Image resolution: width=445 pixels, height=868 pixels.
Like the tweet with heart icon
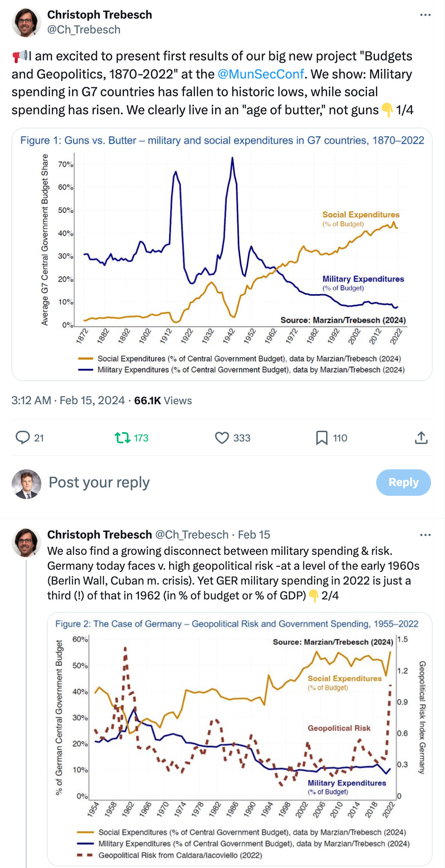(x=222, y=438)
